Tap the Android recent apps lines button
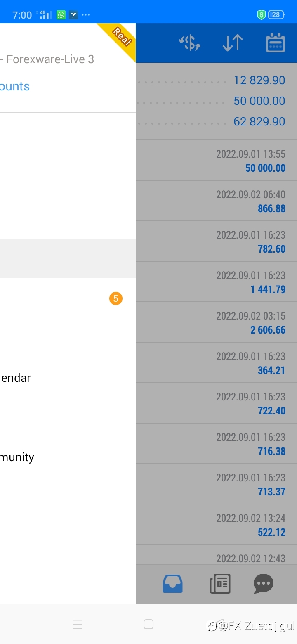Image resolution: width=297 pixels, height=644 pixels. [x=78, y=624]
